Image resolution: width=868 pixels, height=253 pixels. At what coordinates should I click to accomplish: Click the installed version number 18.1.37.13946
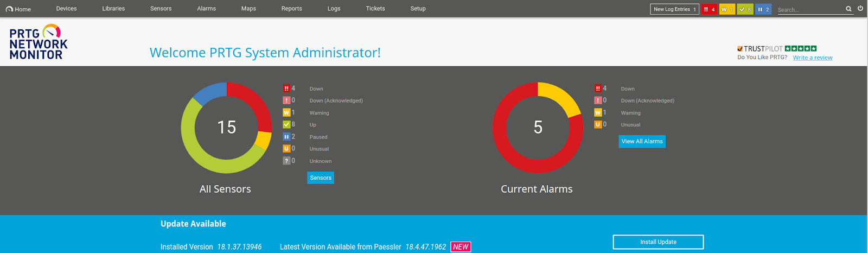239,247
